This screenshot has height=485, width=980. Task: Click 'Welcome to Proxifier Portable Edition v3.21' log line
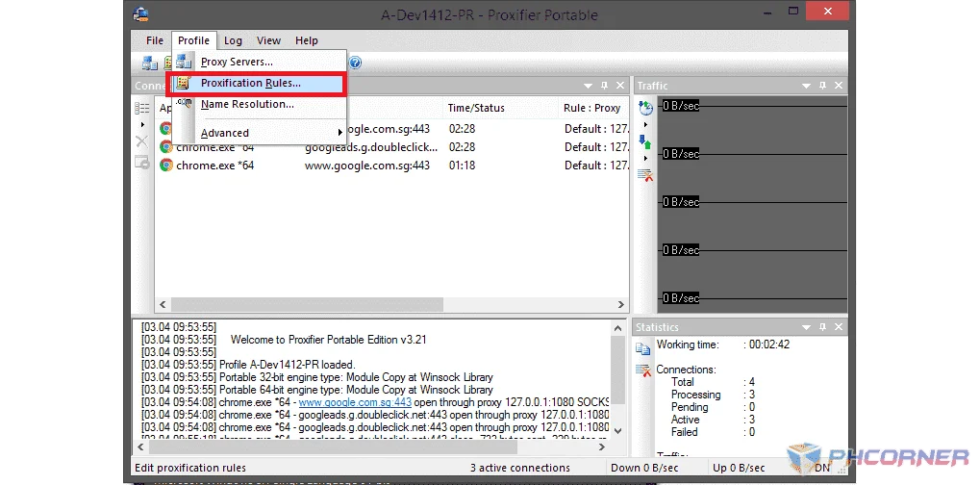329,340
